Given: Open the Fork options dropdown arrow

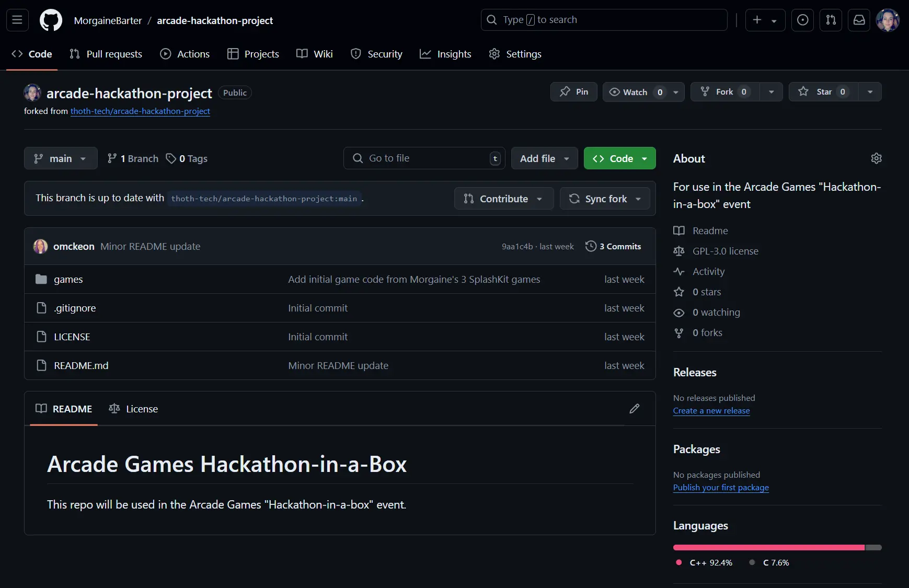Looking at the screenshot, I should 771,92.
